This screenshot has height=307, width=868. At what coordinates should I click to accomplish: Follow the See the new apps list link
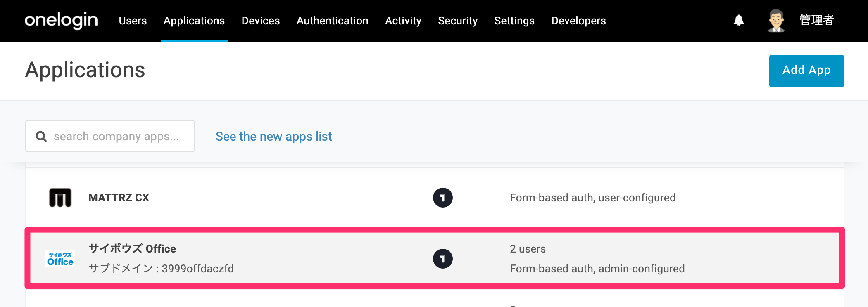[273, 136]
